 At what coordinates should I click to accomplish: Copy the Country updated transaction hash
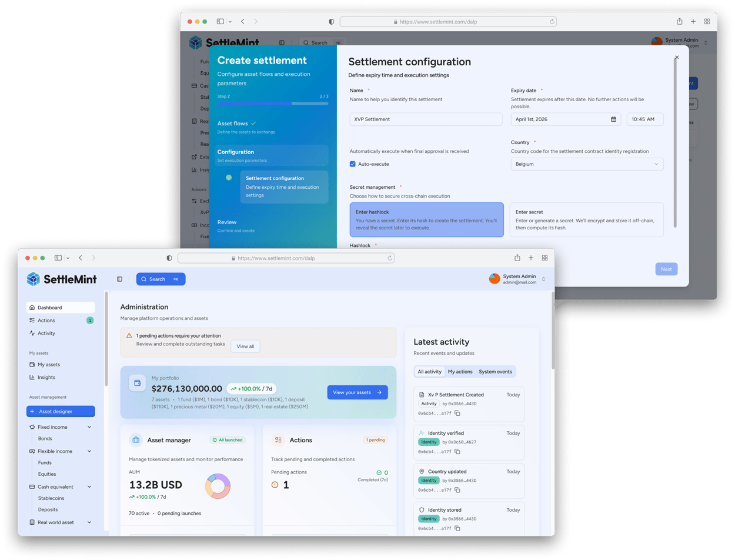pos(457,490)
